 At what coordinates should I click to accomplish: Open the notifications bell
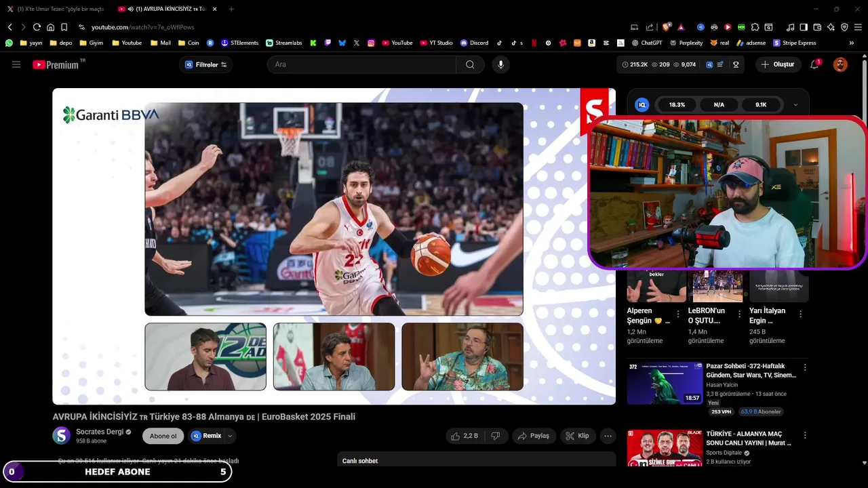coord(814,64)
